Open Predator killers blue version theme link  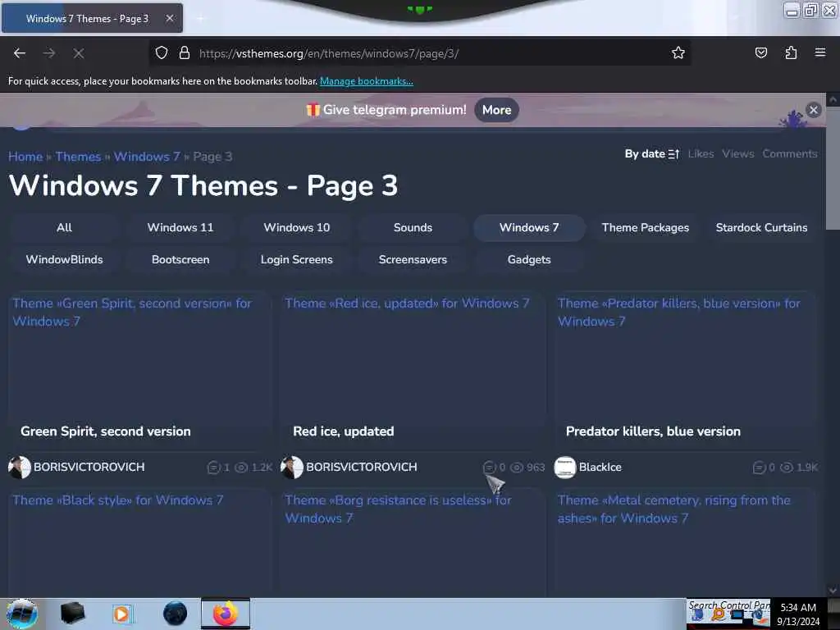click(x=678, y=313)
